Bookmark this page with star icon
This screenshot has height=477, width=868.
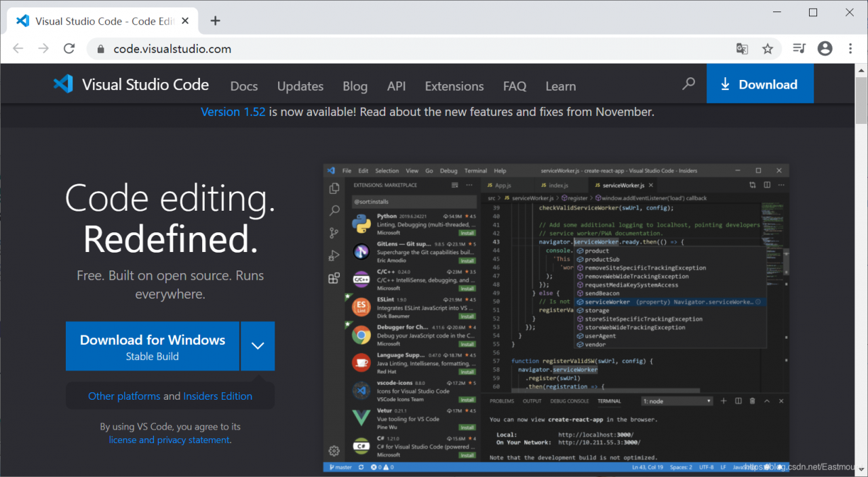[768, 49]
